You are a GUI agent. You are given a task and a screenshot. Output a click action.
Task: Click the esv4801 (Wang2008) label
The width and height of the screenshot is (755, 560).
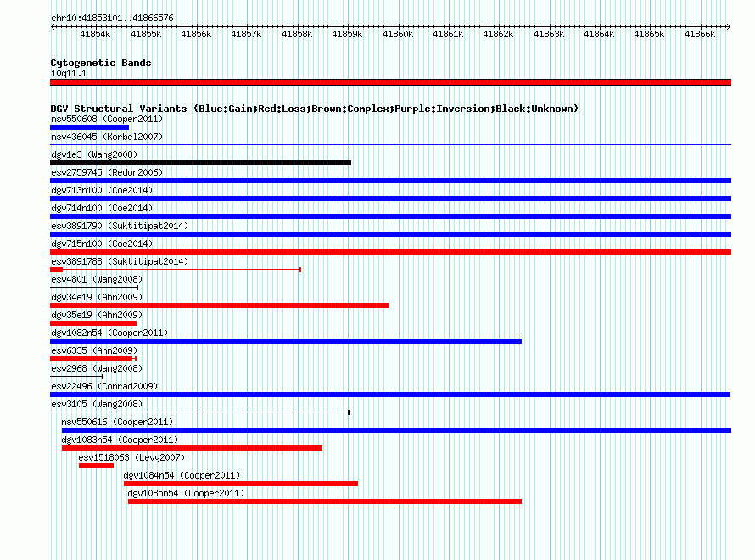[x=97, y=279]
